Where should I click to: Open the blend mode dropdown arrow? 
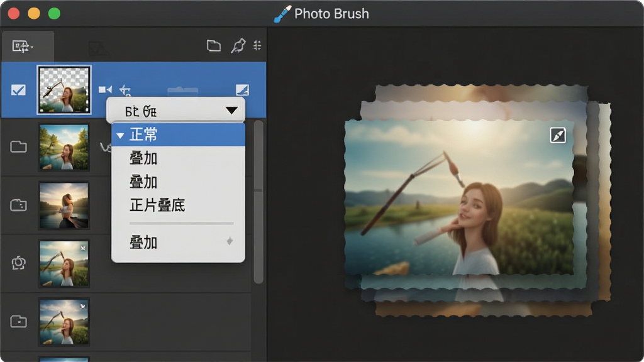[231, 111]
